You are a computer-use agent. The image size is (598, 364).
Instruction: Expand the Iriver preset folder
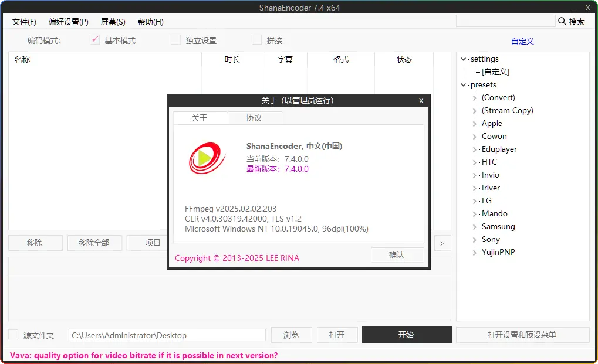(474, 189)
